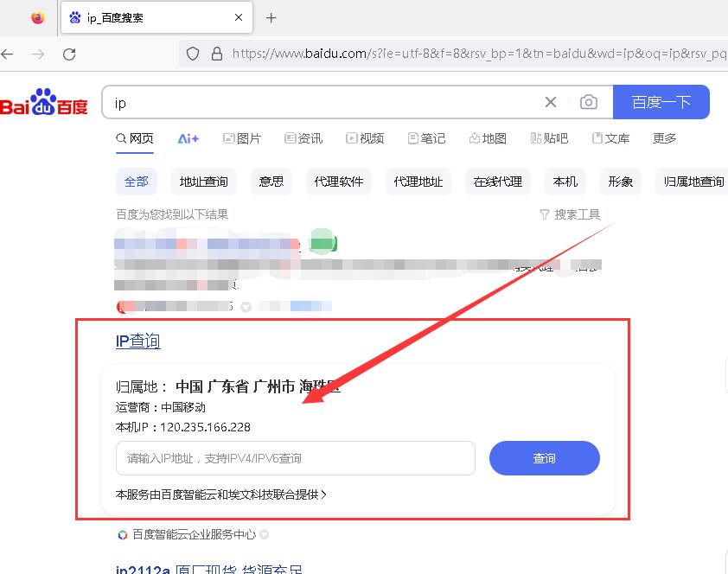Select the 代理地址 filter chip
Viewport: 728px width, 574px height.
418,182
